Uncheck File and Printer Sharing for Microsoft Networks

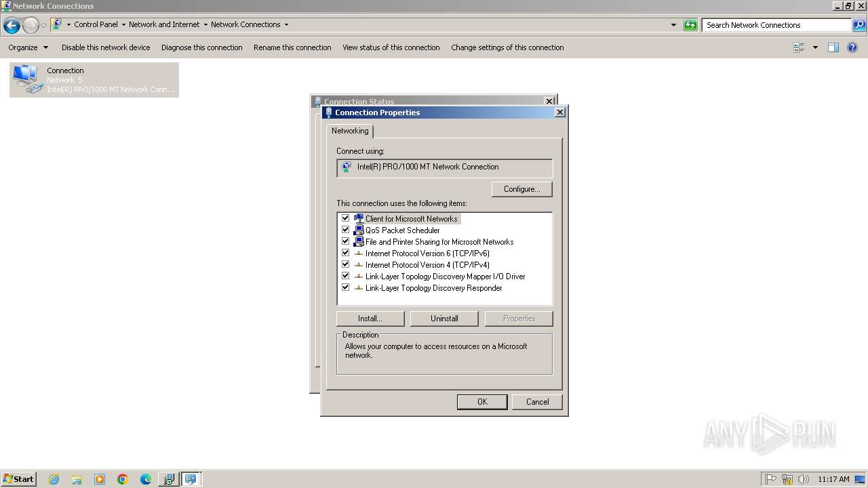coord(345,241)
